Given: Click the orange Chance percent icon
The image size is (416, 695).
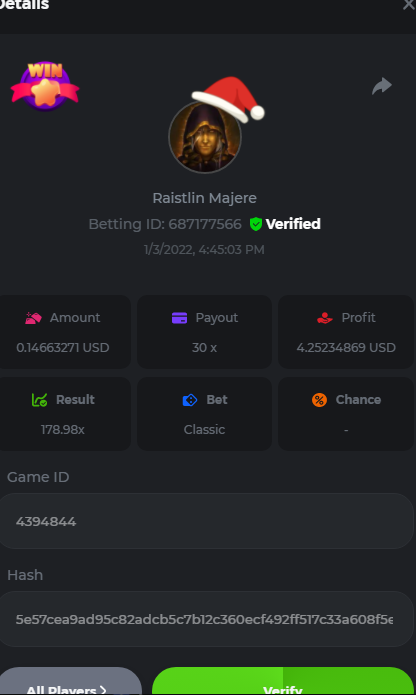Looking at the screenshot, I should 319,400.
